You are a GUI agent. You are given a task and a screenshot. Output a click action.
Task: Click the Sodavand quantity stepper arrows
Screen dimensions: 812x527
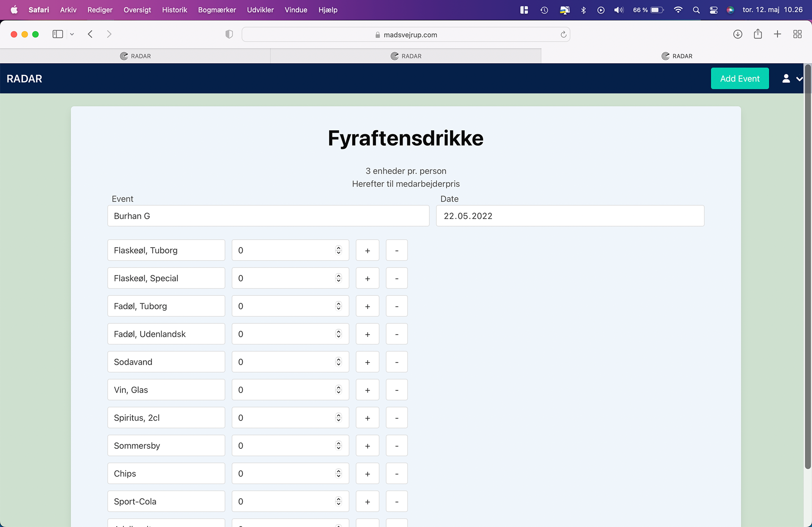(x=338, y=362)
